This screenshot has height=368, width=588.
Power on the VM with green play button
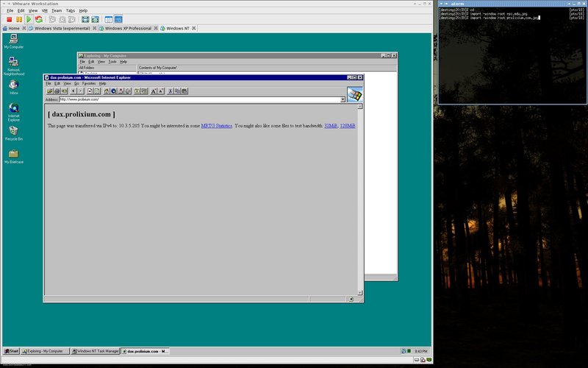(29, 20)
